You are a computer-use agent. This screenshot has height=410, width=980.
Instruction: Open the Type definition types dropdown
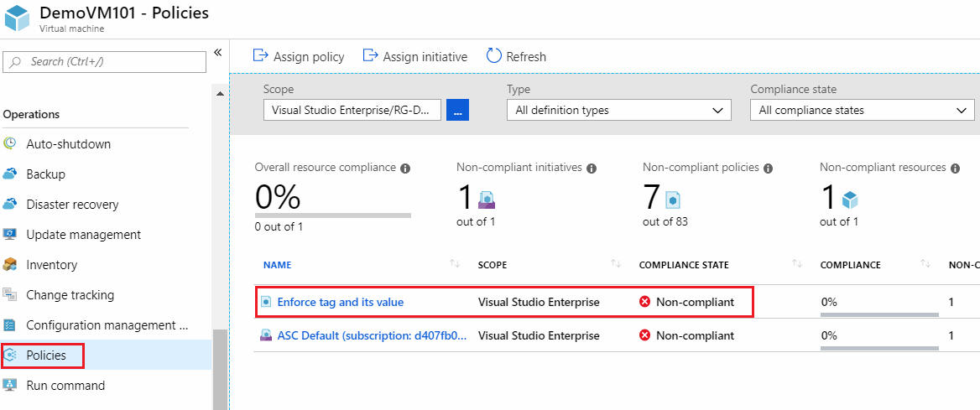[x=618, y=110]
